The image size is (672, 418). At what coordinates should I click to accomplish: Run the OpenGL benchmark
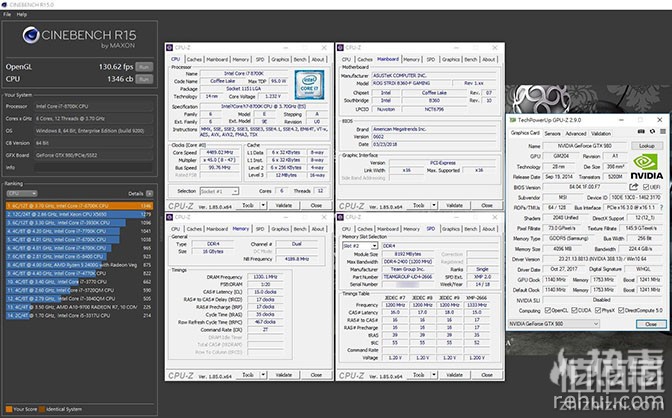click(x=144, y=67)
